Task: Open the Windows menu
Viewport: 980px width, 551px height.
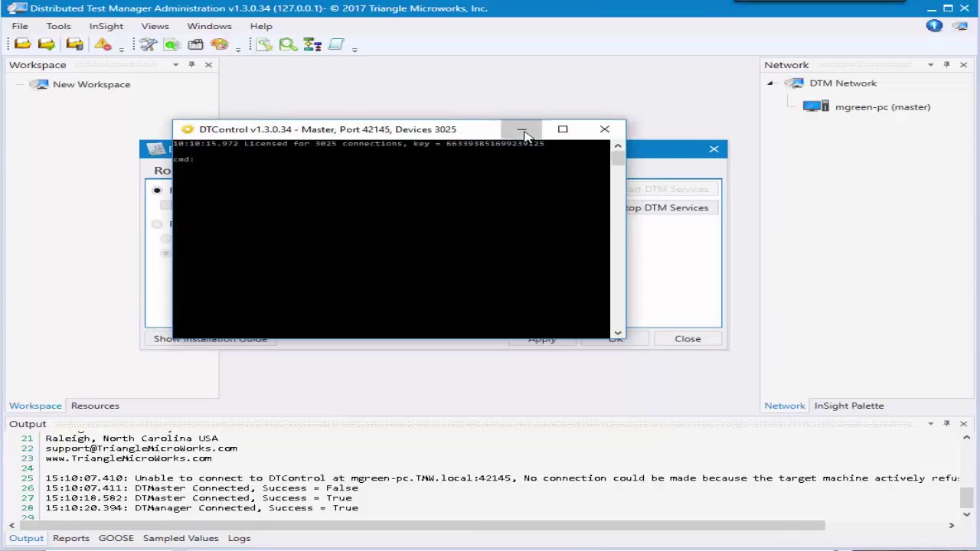Action: point(209,26)
